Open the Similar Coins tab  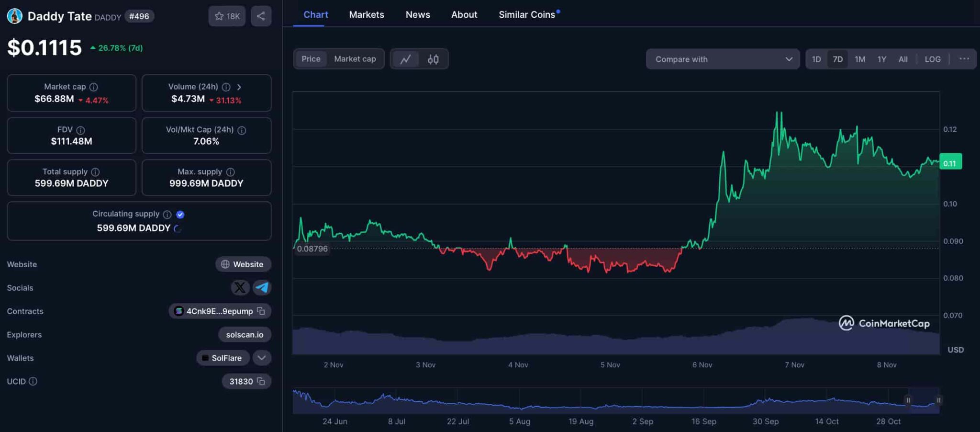point(527,15)
